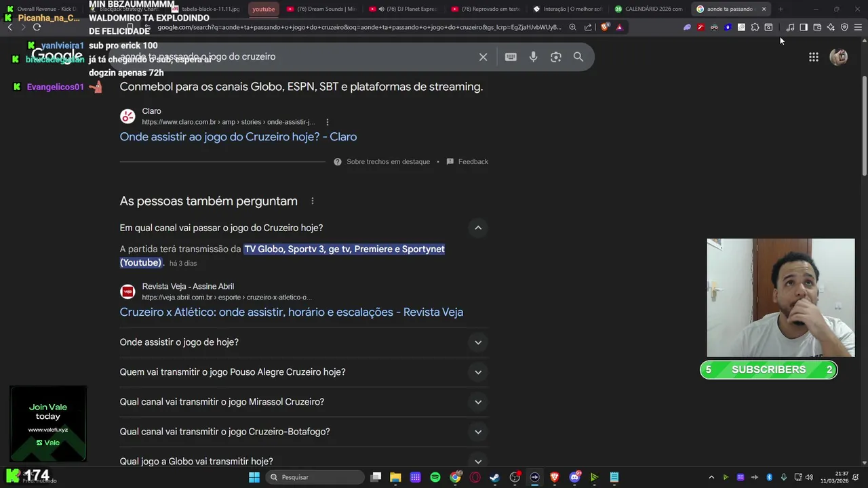Open the media control music note icon
The width and height of the screenshot is (868, 488).
[790, 27]
